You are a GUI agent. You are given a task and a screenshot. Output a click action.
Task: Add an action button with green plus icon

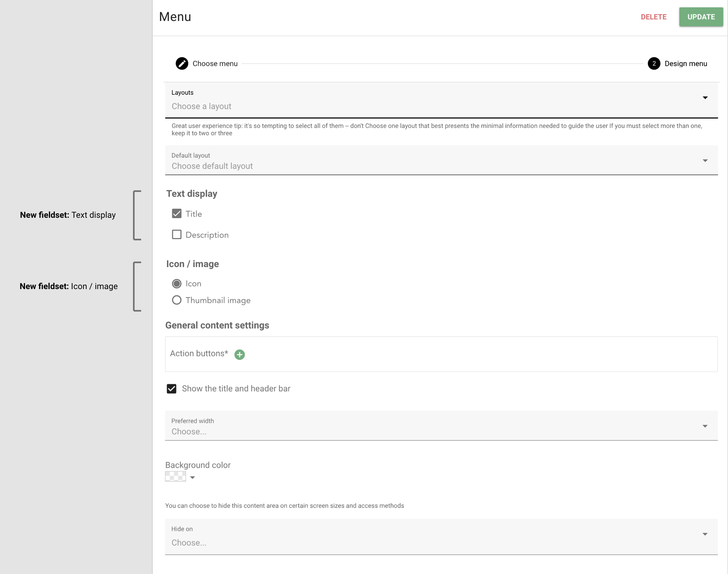[239, 354]
